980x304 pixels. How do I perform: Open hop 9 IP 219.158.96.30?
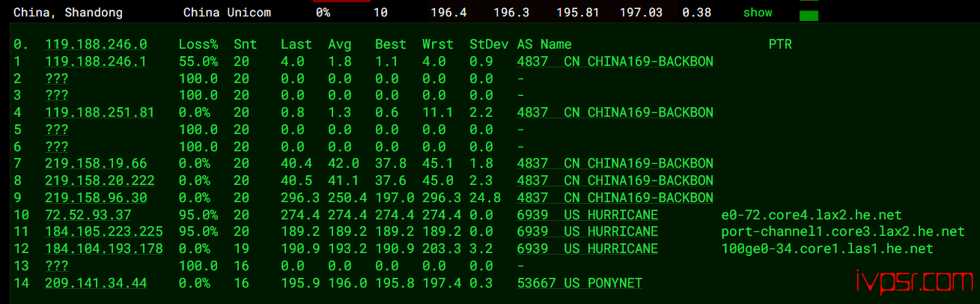pos(96,198)
